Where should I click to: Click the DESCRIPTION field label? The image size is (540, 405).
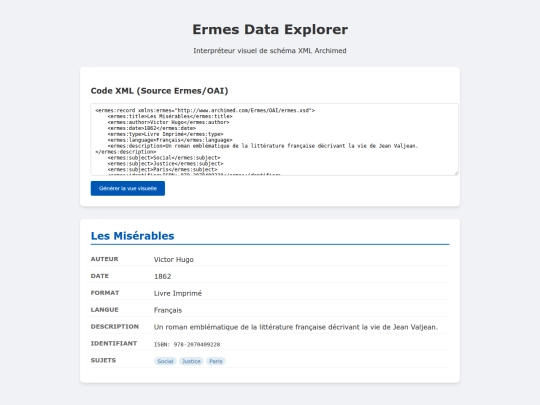click(115, 326)
